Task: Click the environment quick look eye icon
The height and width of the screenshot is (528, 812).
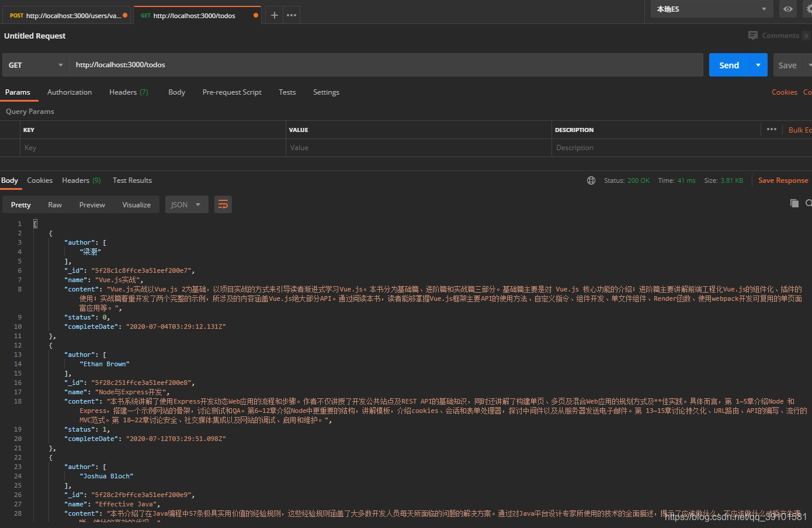Action: coord(788,9)
